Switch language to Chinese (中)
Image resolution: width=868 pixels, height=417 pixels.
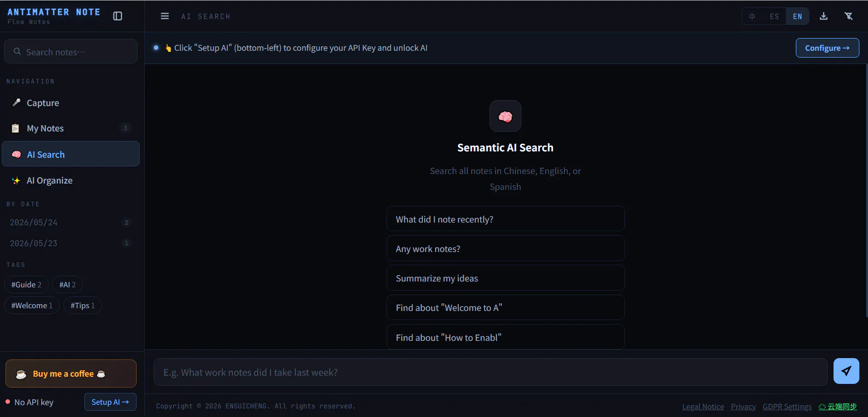click(752, 16)
